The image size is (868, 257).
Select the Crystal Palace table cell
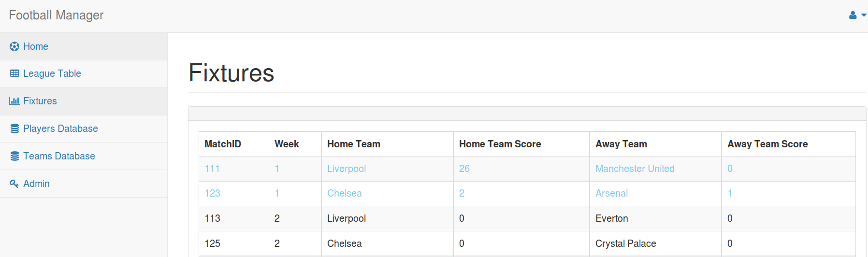[655, 243]
